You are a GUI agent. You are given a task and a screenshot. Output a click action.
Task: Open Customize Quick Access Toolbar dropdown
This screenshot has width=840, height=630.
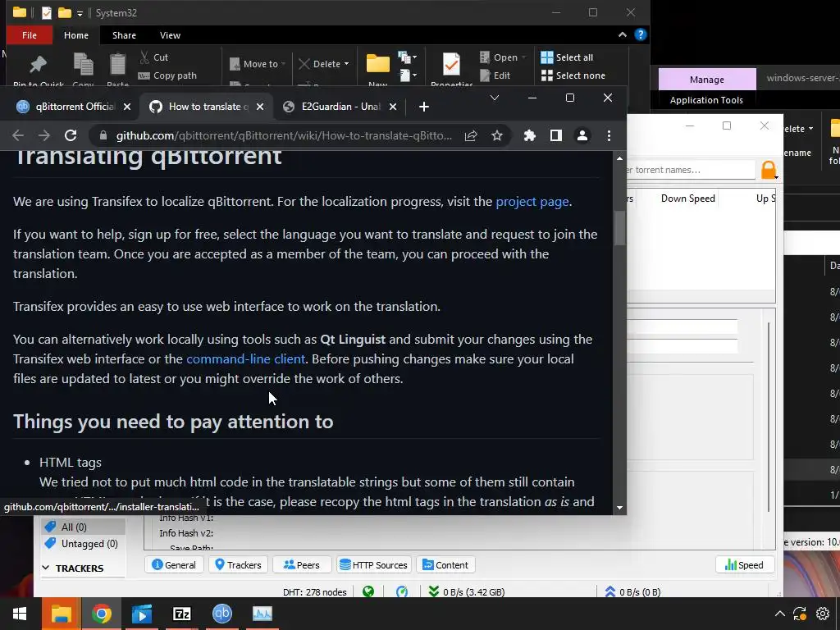80,13
